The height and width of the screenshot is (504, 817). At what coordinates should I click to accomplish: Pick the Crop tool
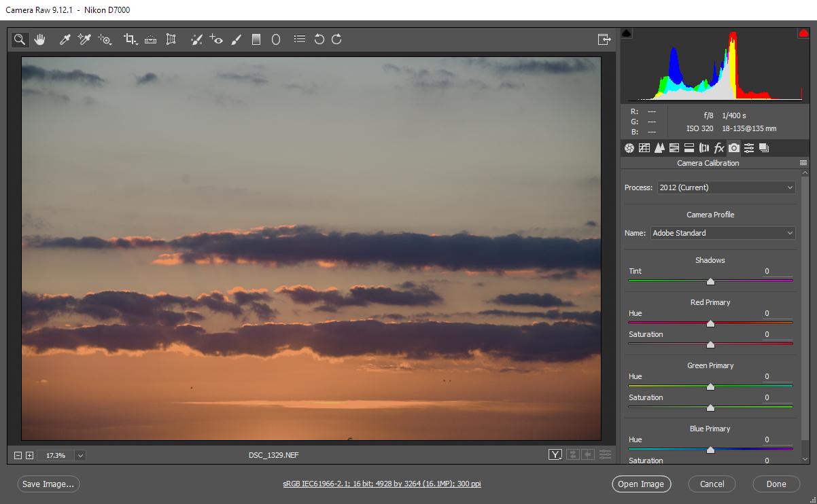click(130, 39)
